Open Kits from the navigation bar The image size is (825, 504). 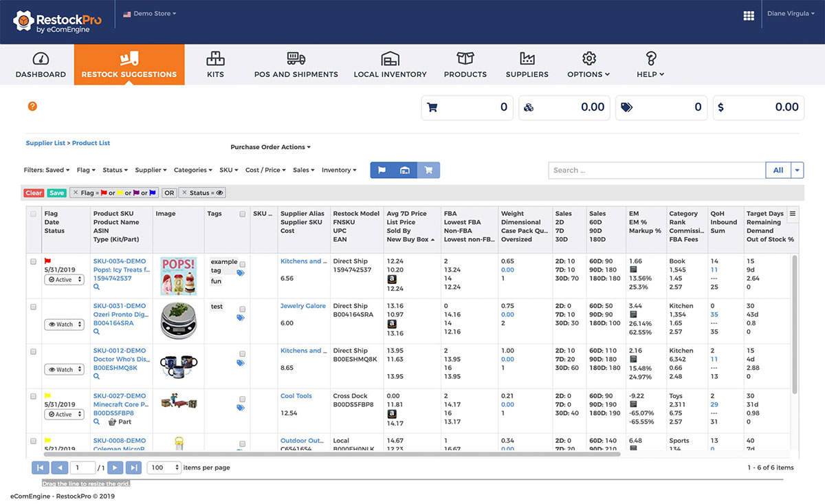(x=215, y=65)
